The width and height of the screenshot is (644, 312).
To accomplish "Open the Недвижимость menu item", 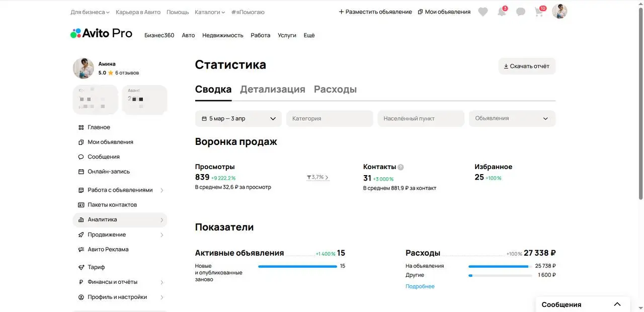I will pos(223,35).
